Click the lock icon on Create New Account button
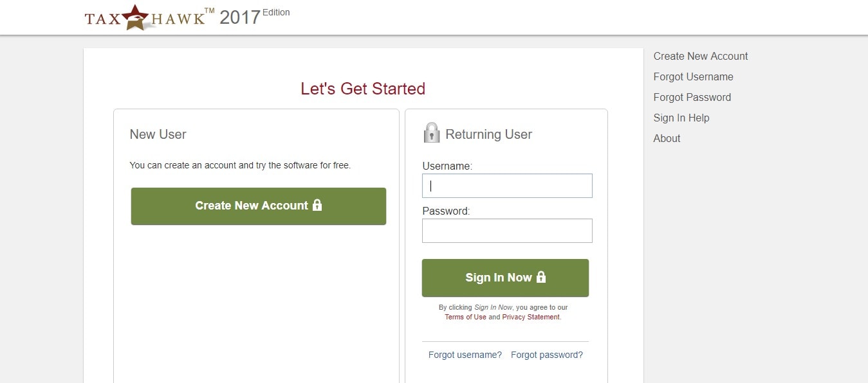The image size is (868, 383). pyautogui.click(x=317, y=205)
